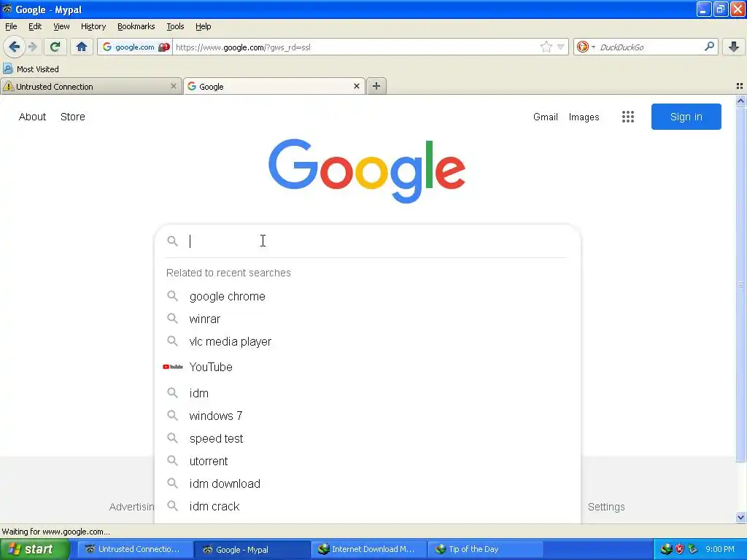The height and width of the screenshot is (560, 747).
Task: Click the magnifier icon in Google search box
Action: point(172,241)
